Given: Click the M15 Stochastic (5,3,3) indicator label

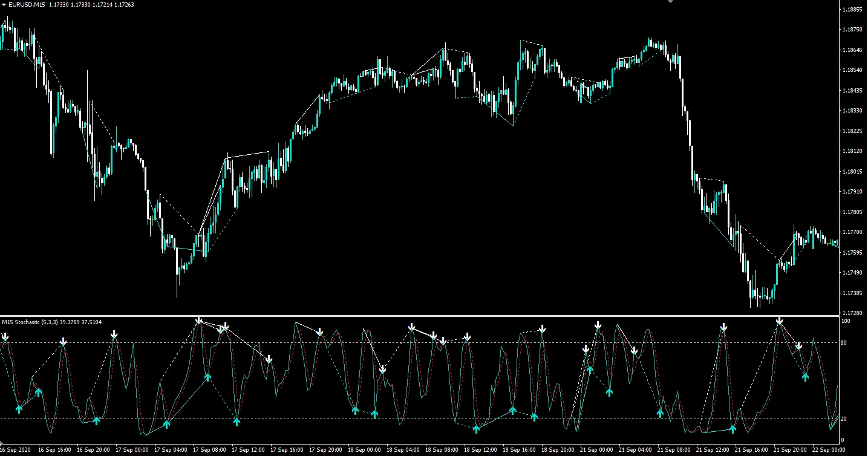Looking at the screenshot, I should pyautogui.click(x=51, y=322).
